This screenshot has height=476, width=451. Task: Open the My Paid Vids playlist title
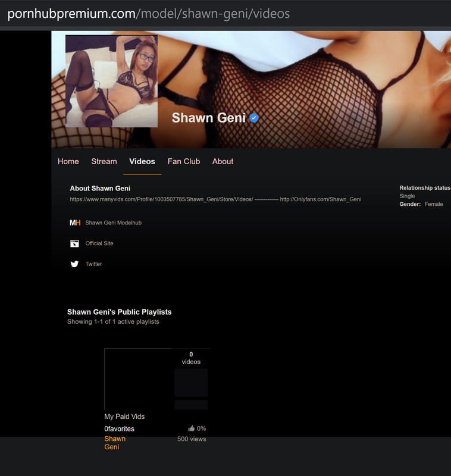124,416
